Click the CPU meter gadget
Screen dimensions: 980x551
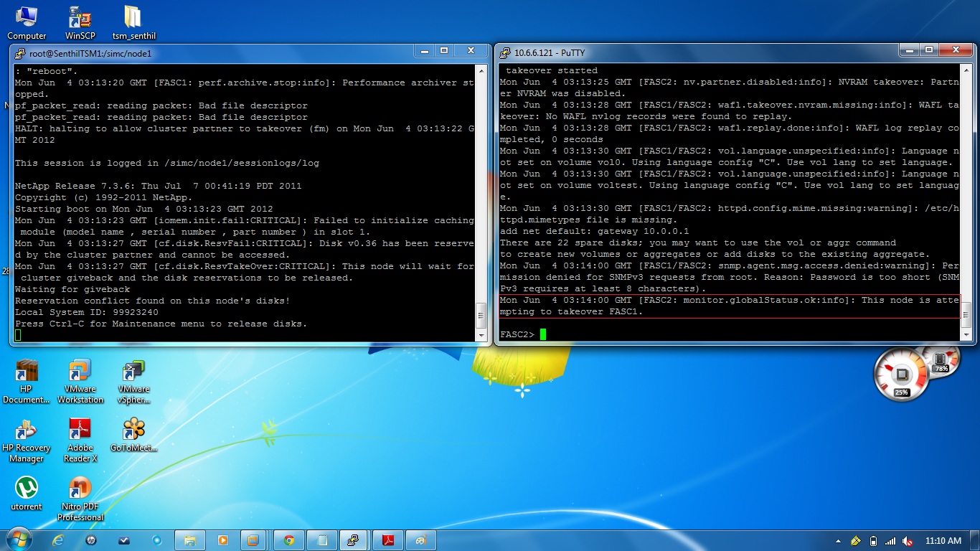click(x=901, y=373)
